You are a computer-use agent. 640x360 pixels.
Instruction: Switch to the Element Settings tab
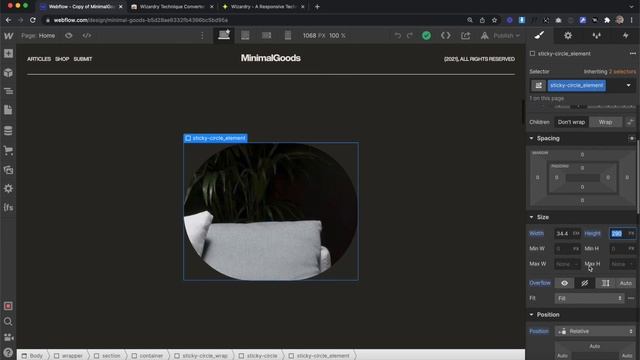tap(568, 36)
